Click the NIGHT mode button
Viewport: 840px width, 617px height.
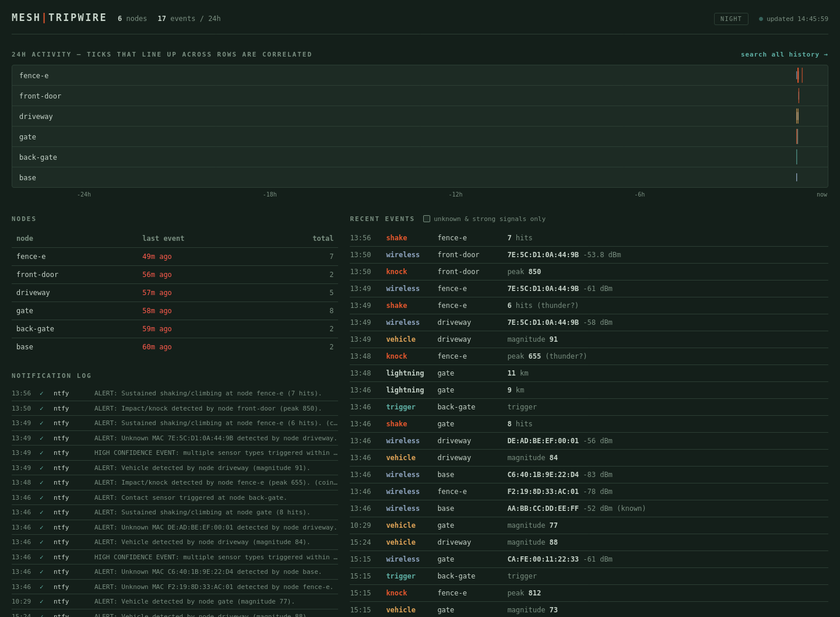[731, 19]
